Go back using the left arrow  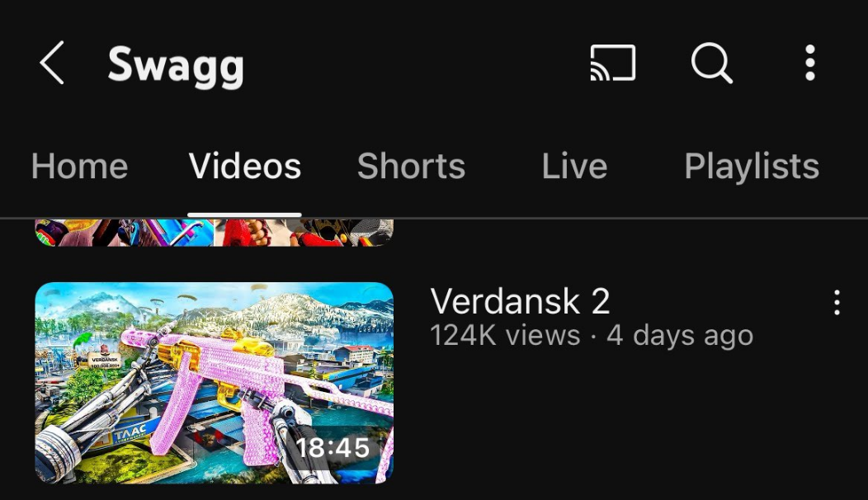pyautogui.click(x=52, y=63)
